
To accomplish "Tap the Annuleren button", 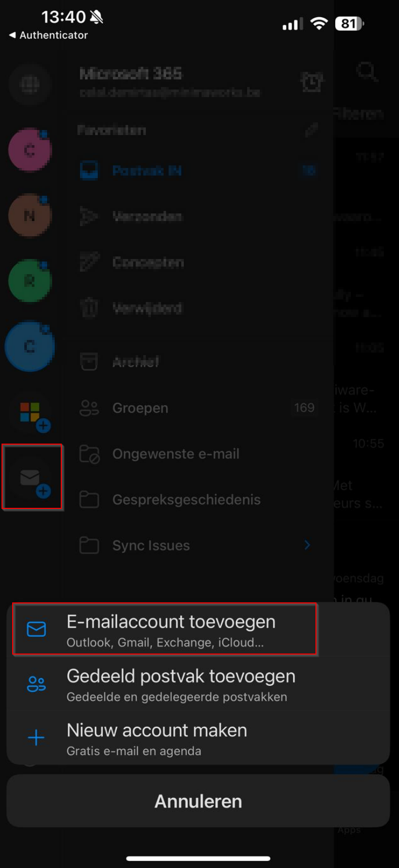I will point(198,801).
